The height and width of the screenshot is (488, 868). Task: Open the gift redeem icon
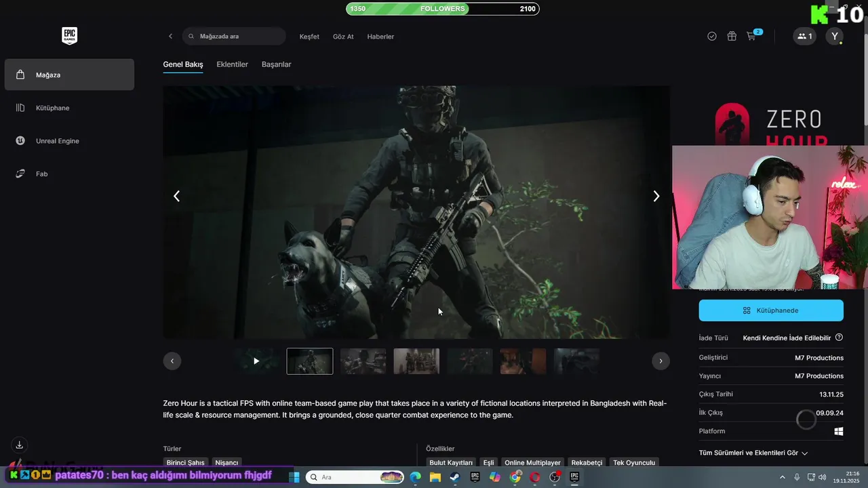tap(732, 37)
